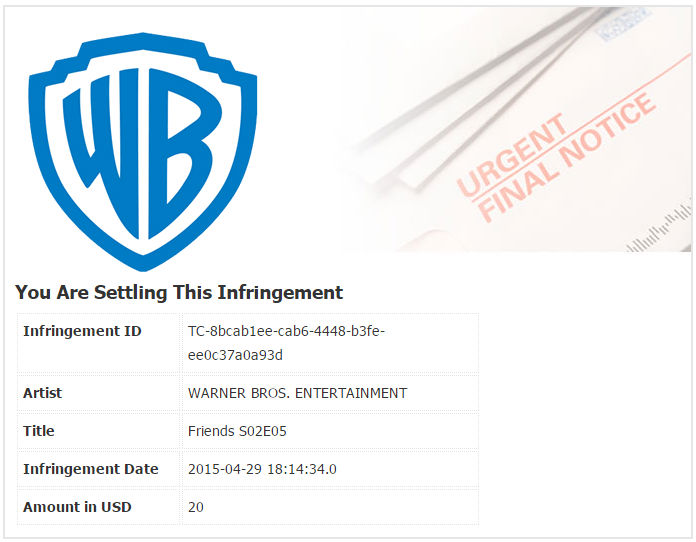Select the amount value 20
This screenshot has height=542, width=696.
(196, 507)
